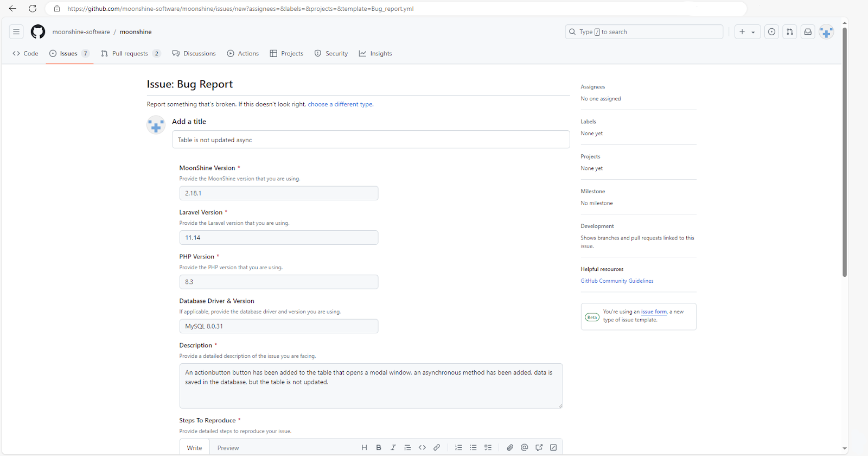
Task: Attach files with the paperclip icon
Action: [510, 447]
